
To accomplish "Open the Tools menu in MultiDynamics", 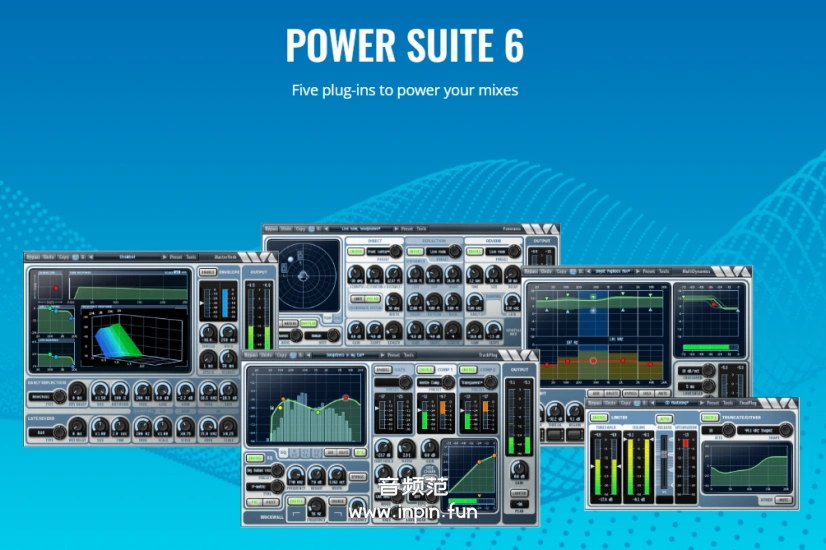I will 664,271.
